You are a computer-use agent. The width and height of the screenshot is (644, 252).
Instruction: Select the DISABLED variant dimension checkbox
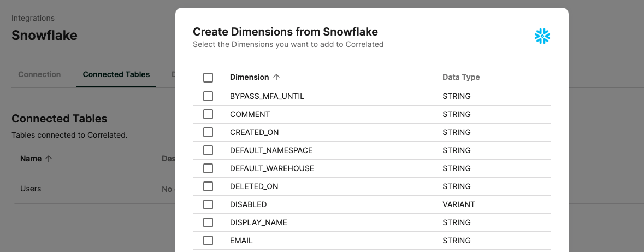[208, 204]
